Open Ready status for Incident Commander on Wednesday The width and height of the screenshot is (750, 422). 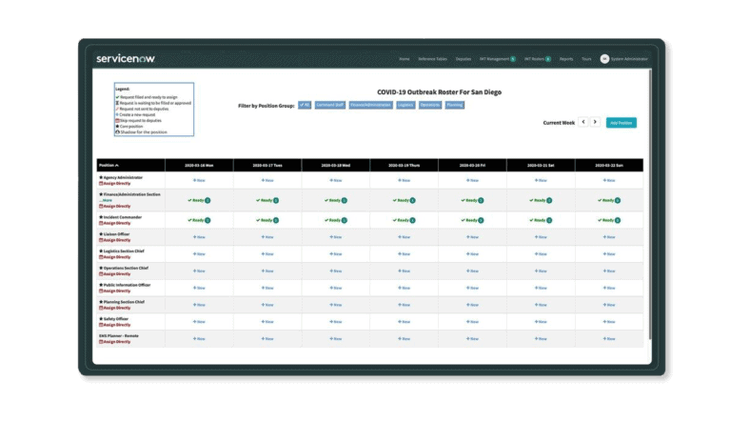click(x=336, y=220)
